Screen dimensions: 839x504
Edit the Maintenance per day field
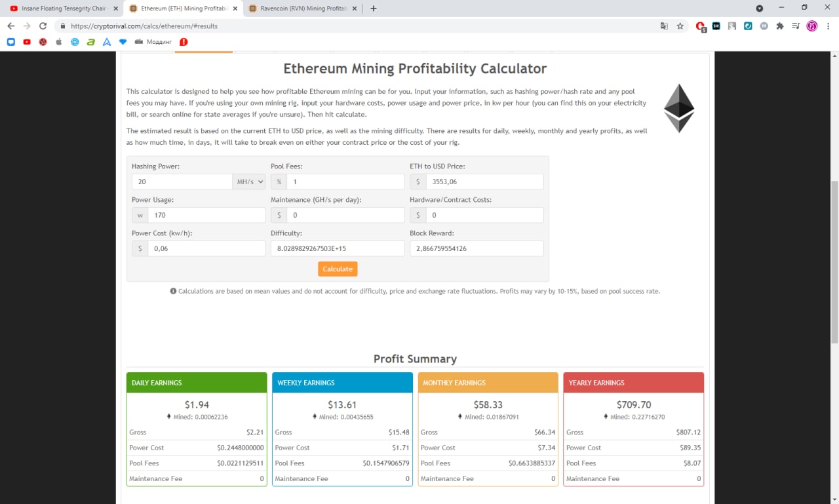345,215
